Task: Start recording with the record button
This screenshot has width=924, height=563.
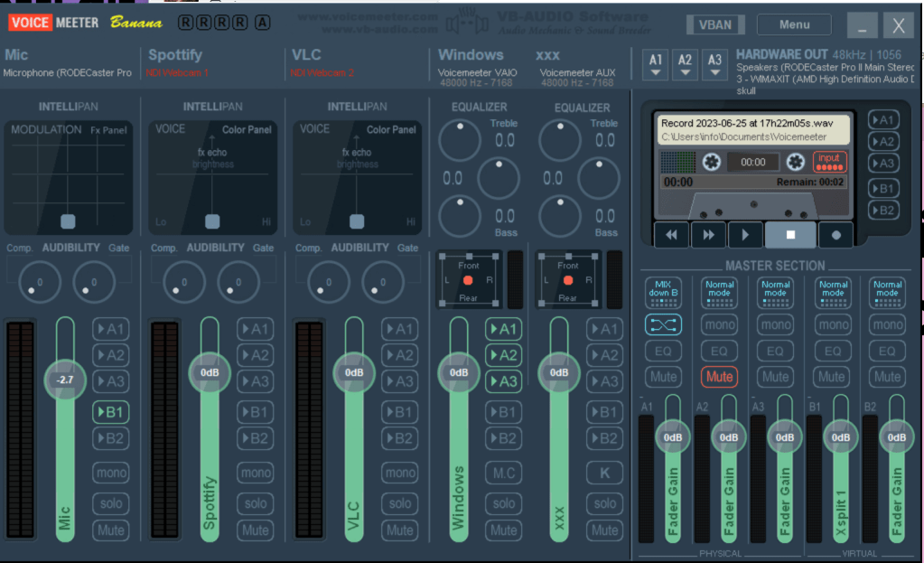Action: point(835,235)
